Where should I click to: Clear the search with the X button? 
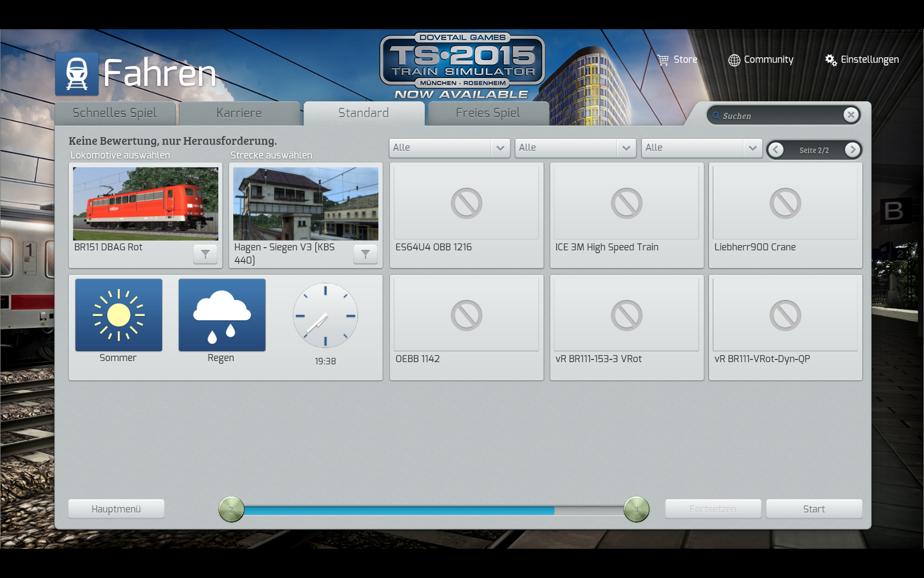click(851, 115)
